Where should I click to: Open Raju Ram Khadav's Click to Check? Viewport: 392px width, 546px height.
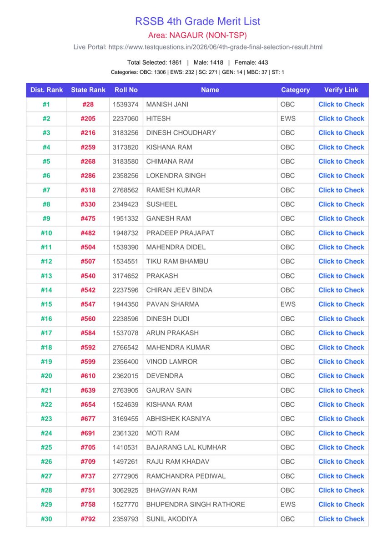pos(341,461)
